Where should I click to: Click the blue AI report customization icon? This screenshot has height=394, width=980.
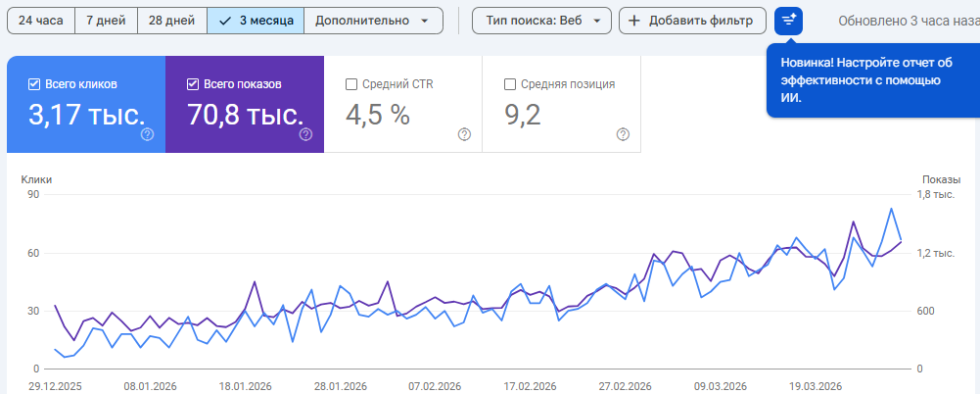tap(788, 20)
